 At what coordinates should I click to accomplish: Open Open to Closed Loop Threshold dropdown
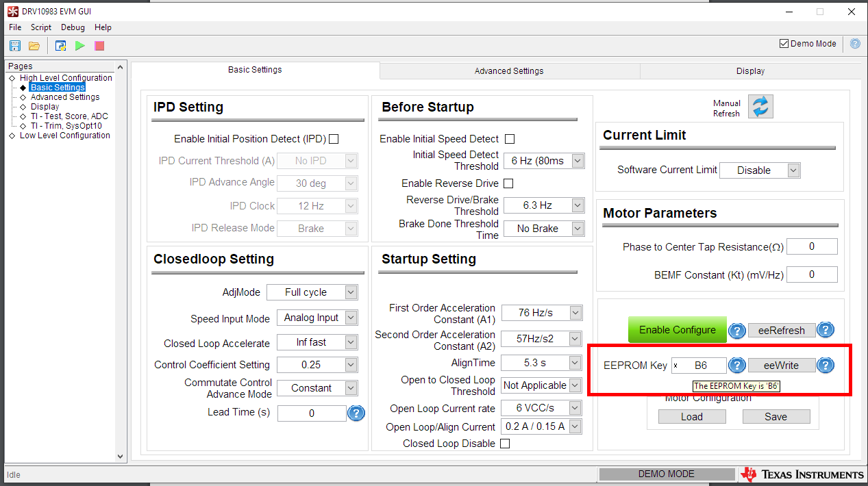(x=542, y=385)
